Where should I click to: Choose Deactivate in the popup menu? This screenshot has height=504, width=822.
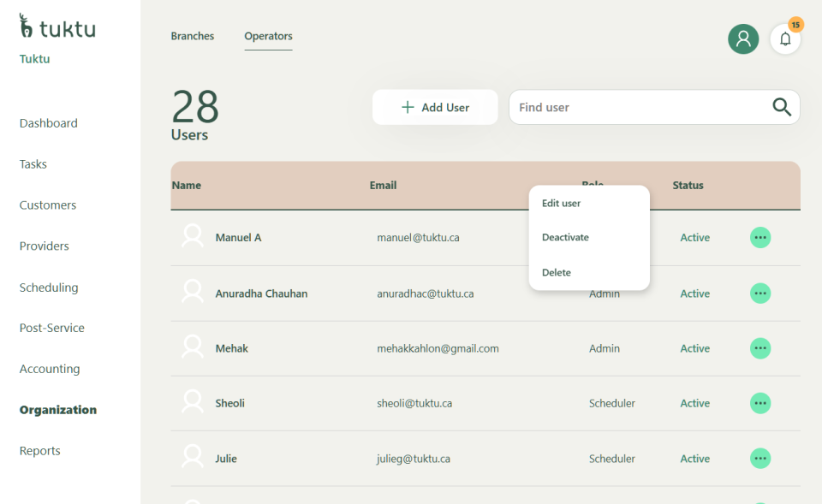tap(565, 238)
